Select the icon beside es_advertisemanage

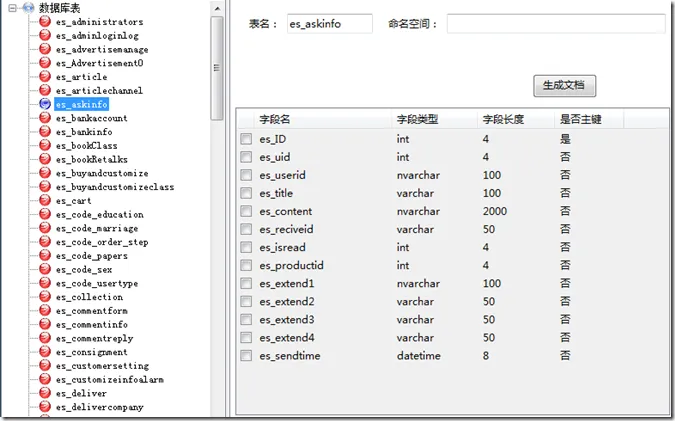tap(45, 49)
